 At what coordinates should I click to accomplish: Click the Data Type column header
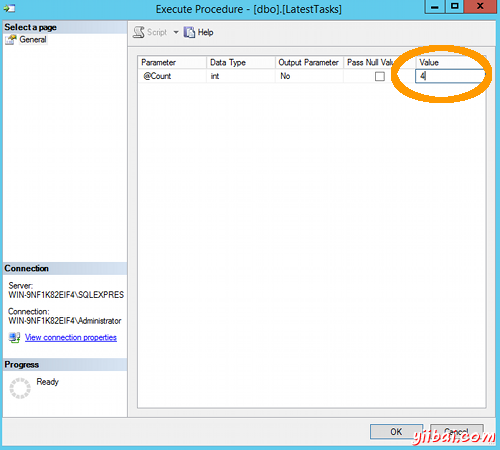click(241, 63)
